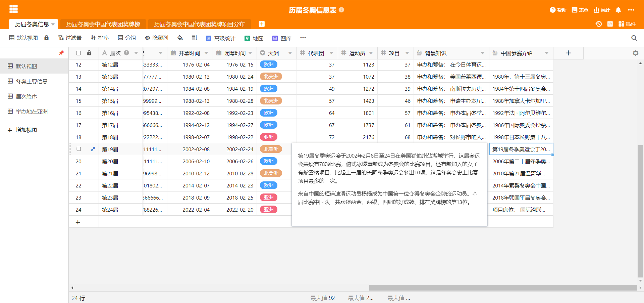644x303 pixels.
Task: Select the 默认视图 sidebar view
Action: pyautogui.click(x=34, y=66)
